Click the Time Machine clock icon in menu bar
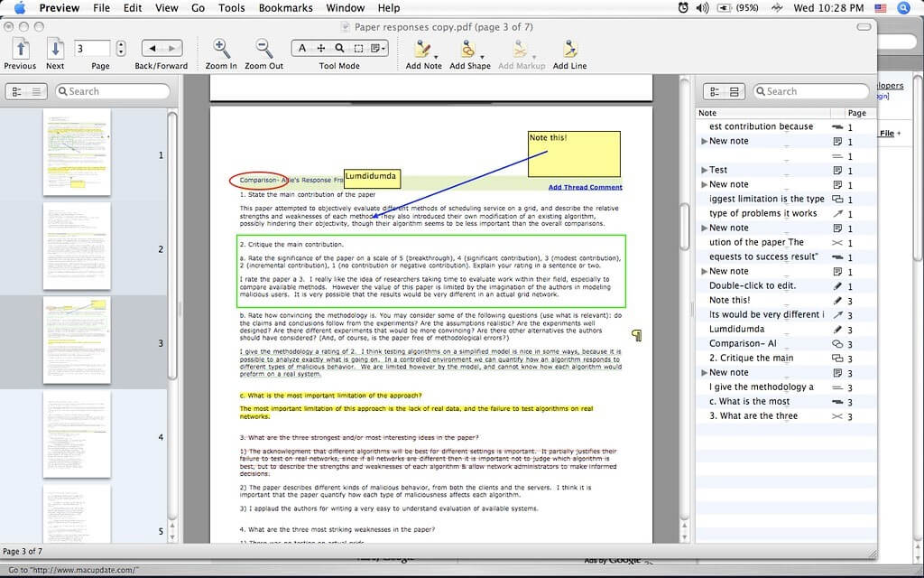924x578 pixels. pyautogui.click(x=683, y=7)
